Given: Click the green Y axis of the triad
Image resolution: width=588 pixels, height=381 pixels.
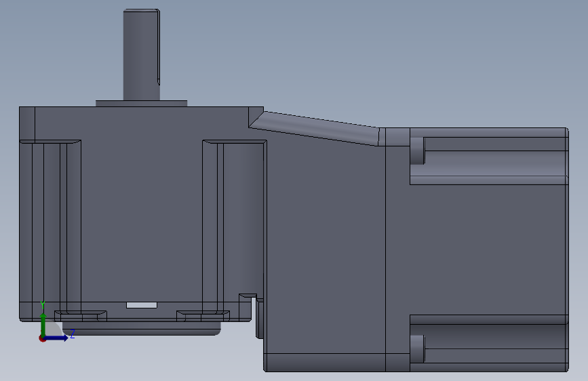Looking at the screenshot, I should pos(43,325).
